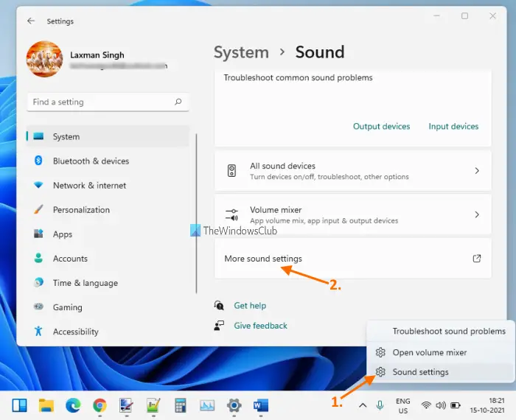The width and height of the screenshot is (516, 420).
Task: Click the microphone icon in system tray
Action: [x=380, y=405]
